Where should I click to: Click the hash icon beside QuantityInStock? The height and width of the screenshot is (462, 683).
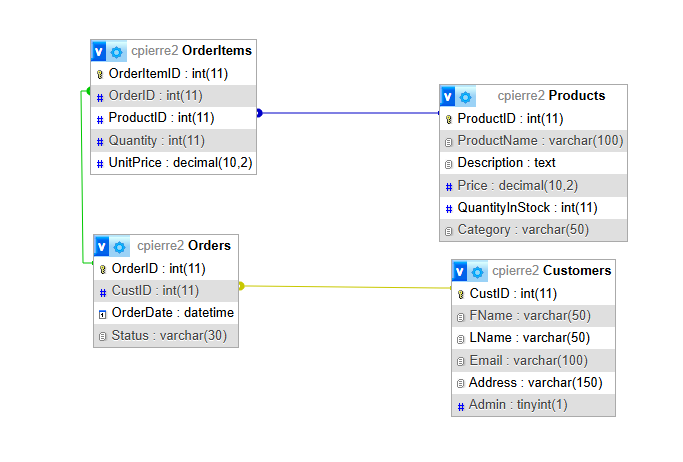pyautogui.click(x=449, y=209)
